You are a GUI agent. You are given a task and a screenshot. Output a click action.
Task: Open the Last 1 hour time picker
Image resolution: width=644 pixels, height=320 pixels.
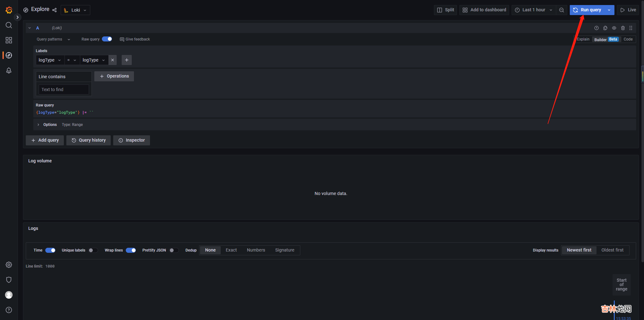click(x=533, y=10)
